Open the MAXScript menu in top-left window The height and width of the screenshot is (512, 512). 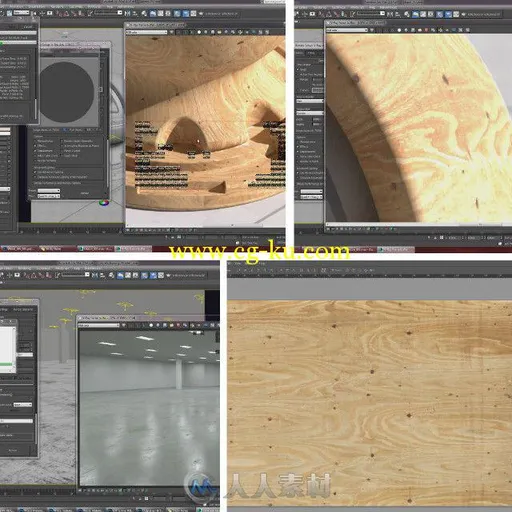click(x=94, y=7)
